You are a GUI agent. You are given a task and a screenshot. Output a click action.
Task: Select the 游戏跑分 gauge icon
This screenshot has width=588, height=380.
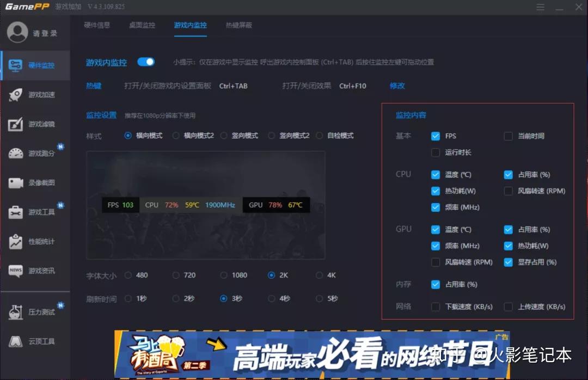click(15, 154)
